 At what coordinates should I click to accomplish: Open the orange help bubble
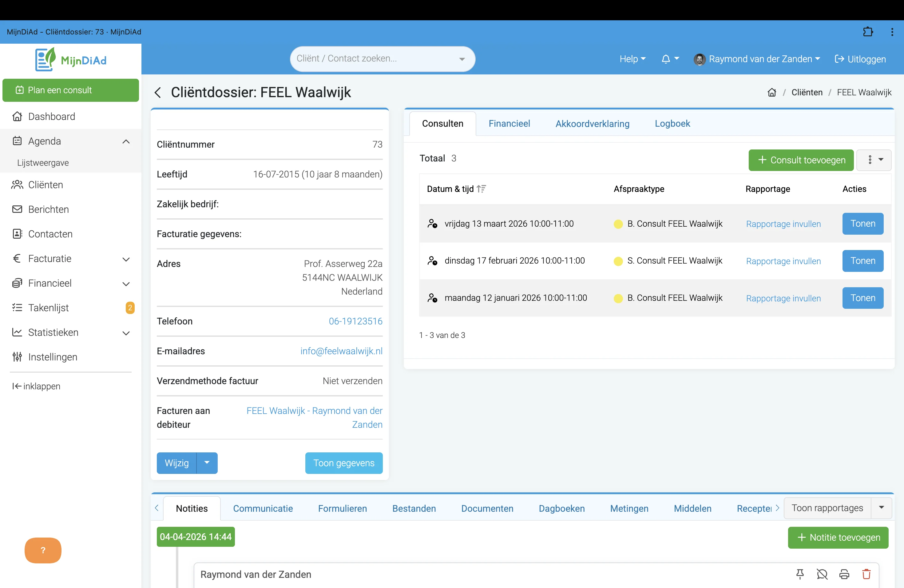tap(43, 550)
